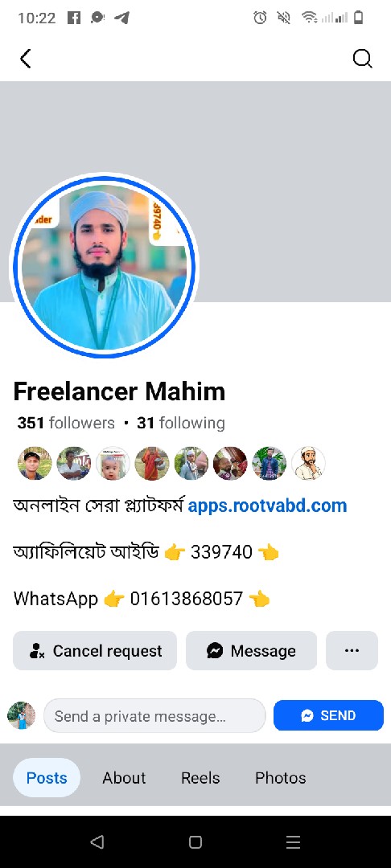Switch to the About tab

(124, 777)
